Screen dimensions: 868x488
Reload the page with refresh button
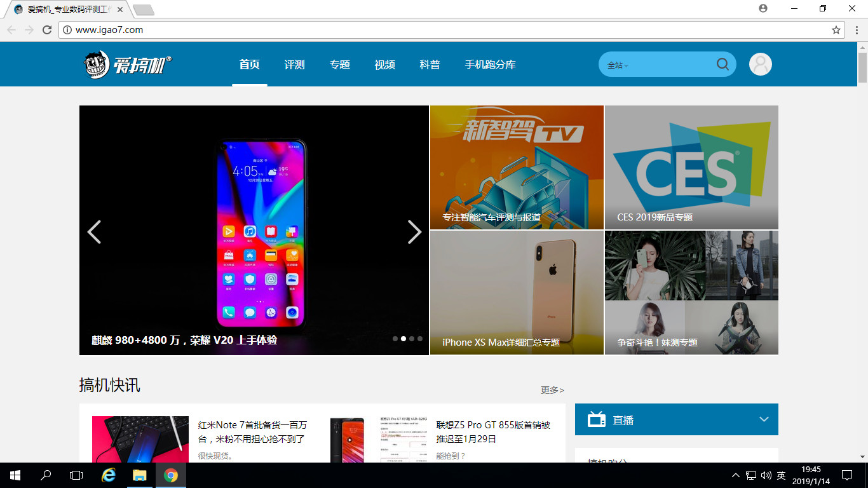pyautogui.click(x=47, y=30)
